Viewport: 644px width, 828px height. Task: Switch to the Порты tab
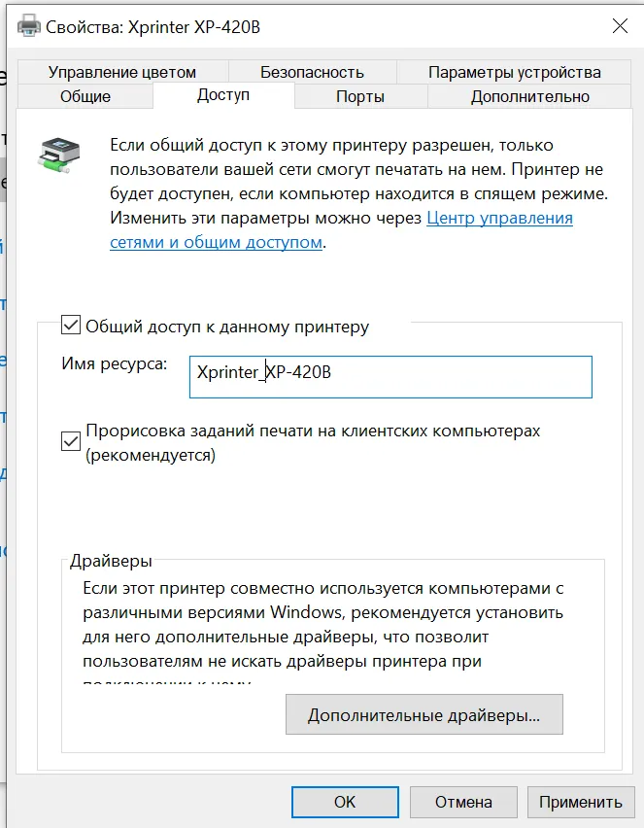360,96
